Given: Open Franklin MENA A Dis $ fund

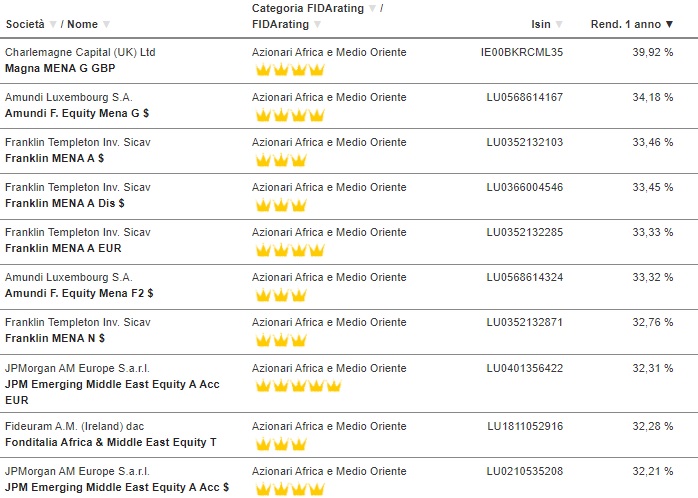Looking at the screenshot, I should pos(65,203).
